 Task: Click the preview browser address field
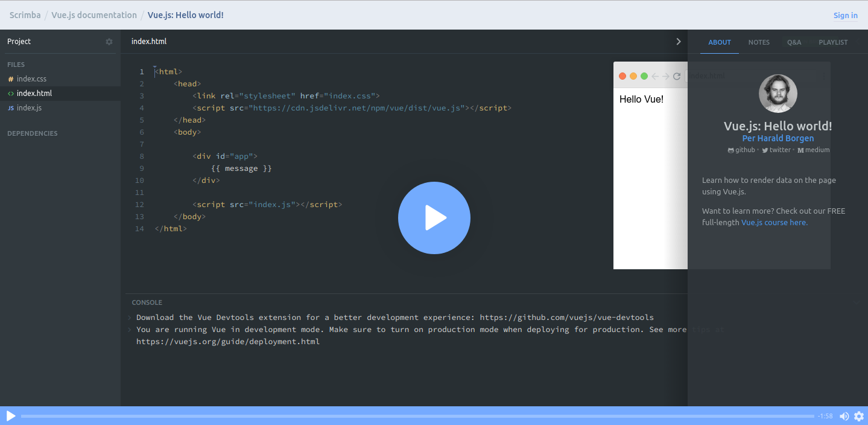coord(755,76)
